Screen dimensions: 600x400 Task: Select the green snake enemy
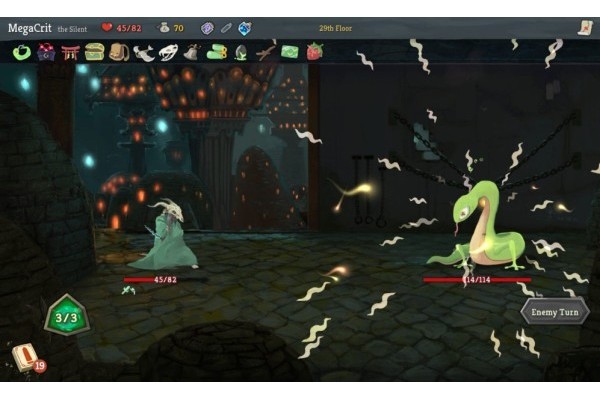click(x=476, y=226)
